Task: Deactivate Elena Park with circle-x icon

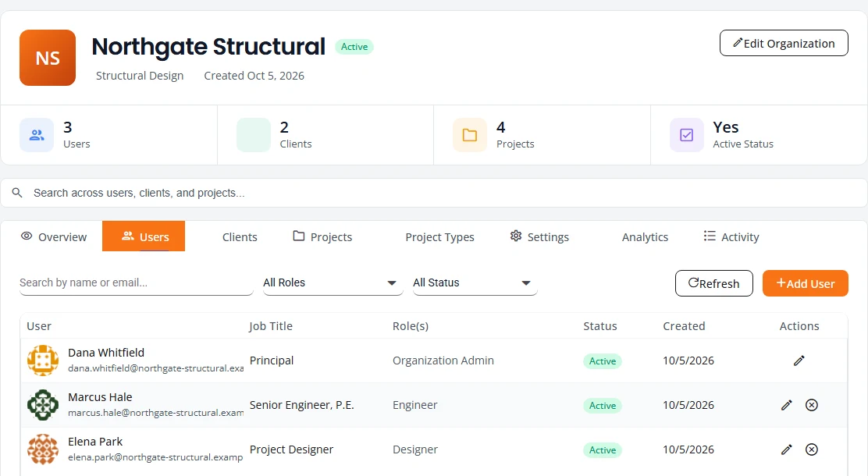Action: (812, 449)
